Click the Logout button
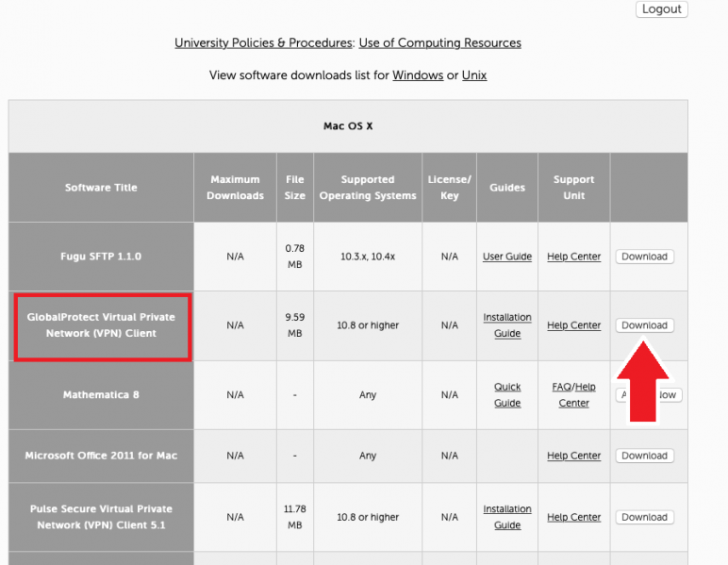This screenshot has width=728, height=565. pos(661,9)
